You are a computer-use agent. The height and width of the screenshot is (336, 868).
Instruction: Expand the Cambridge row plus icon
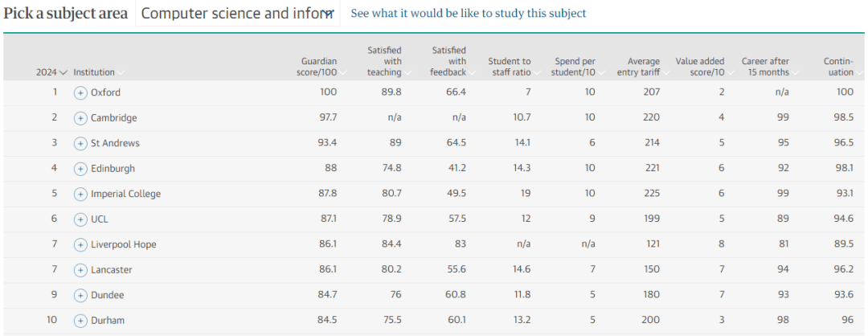click(80, 118)
